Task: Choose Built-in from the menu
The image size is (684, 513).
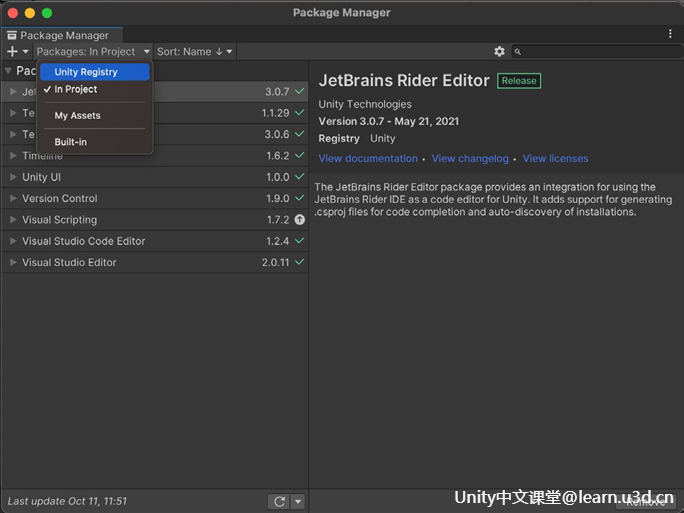Action: point(95,142)
